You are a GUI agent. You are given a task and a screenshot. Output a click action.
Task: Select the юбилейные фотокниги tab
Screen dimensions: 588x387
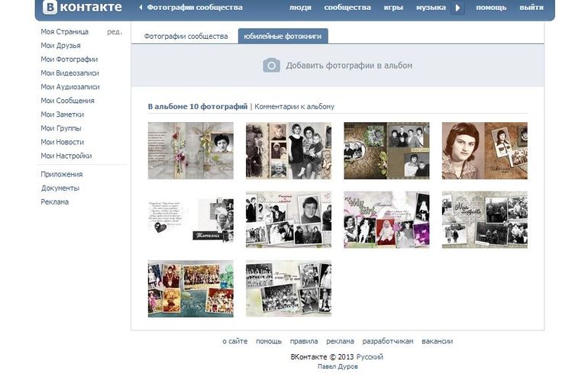(x=283, y=37)
